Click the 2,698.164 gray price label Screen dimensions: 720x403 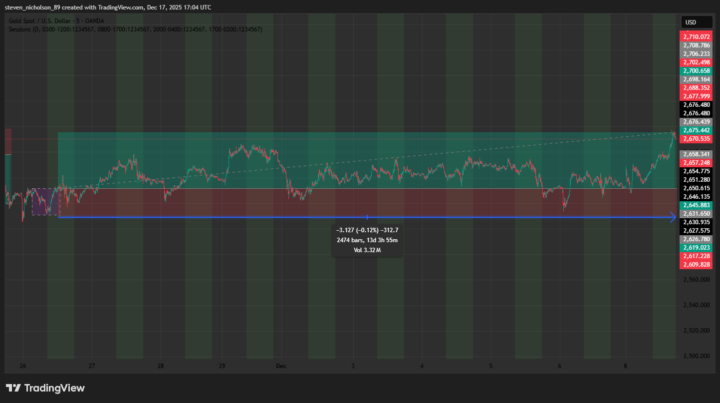[696, 79]
